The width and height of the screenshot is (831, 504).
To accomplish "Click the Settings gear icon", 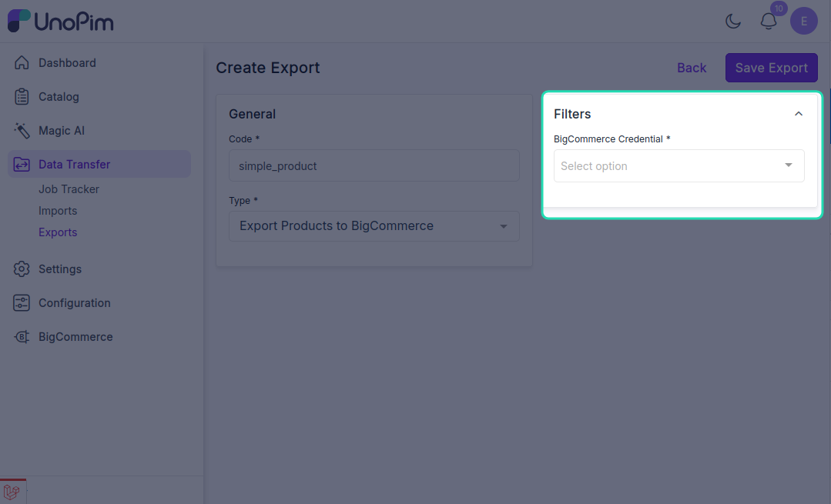I will coord(22,269).
